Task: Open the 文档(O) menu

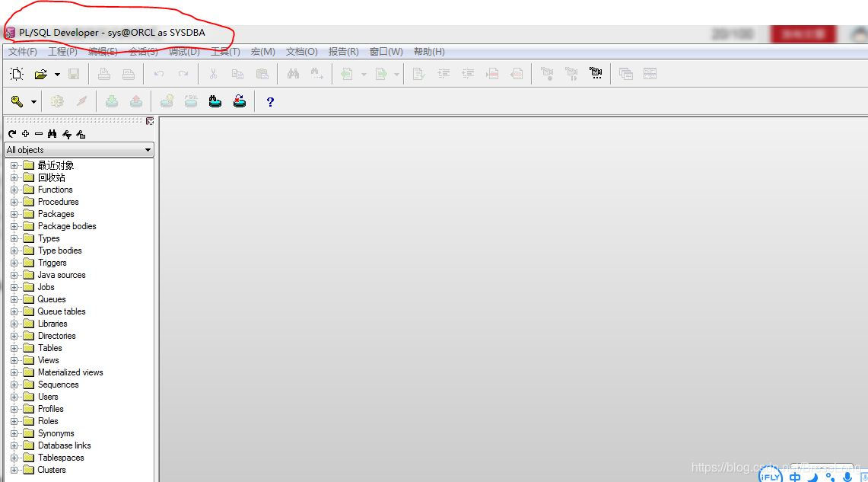Action: click(302, 52)
